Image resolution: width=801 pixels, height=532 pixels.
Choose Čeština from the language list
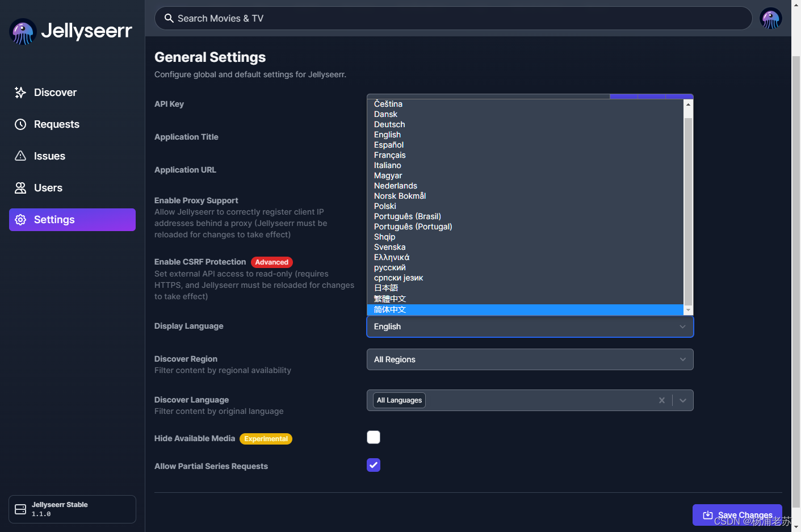click(525, 104)
